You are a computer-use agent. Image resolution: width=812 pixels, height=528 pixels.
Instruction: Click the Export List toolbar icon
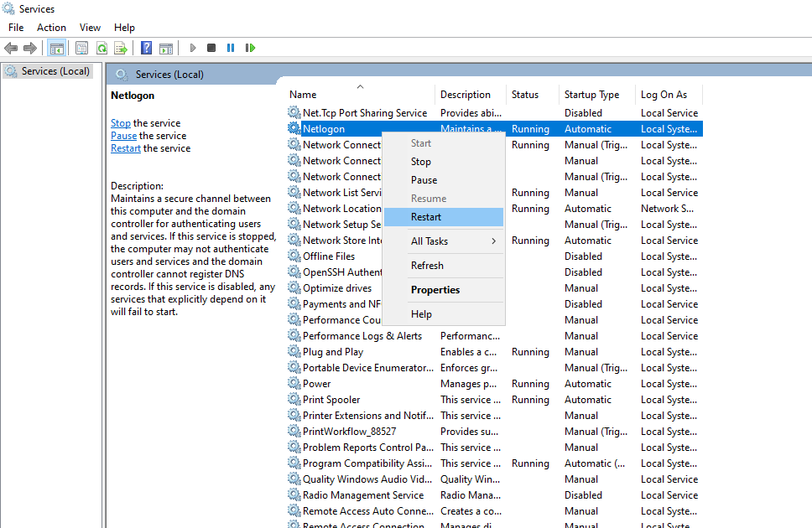(121, 48)
